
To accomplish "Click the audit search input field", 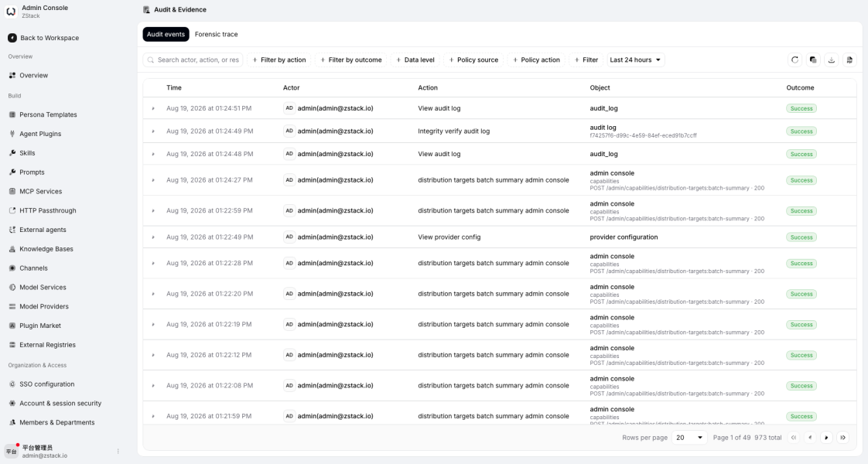I will point(193,60).
